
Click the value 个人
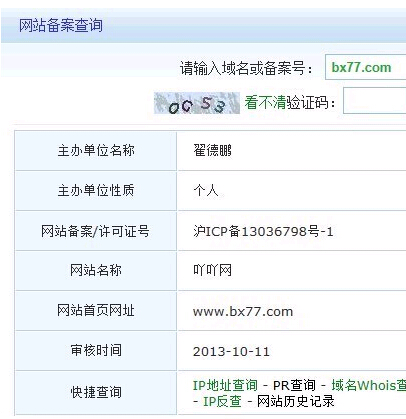tap(206, 191)
